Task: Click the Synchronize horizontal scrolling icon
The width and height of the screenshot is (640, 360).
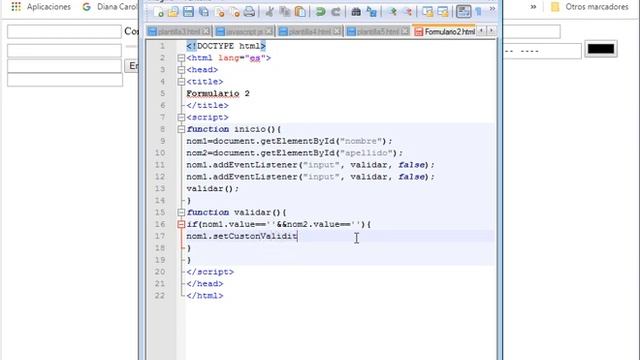Action: pyautogui.click(x=442, y=11)
